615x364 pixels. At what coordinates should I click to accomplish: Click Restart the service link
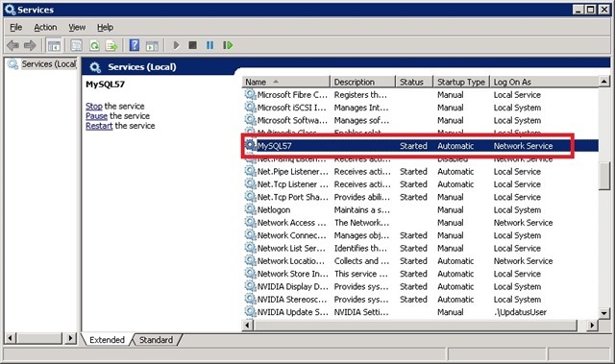pyautogui.click(x=99, y=126)
